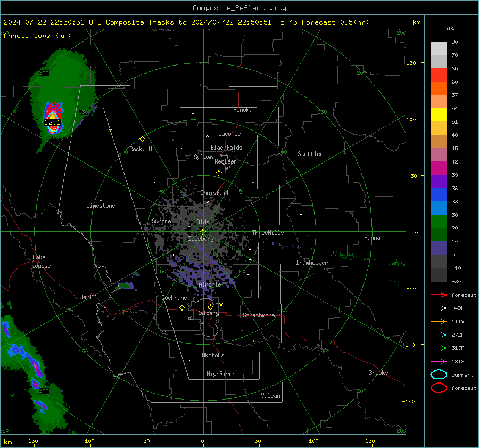Click the white plus marker west of Hanna
Viewport: 479px width, 448px height.
click(x=301, y=214)
